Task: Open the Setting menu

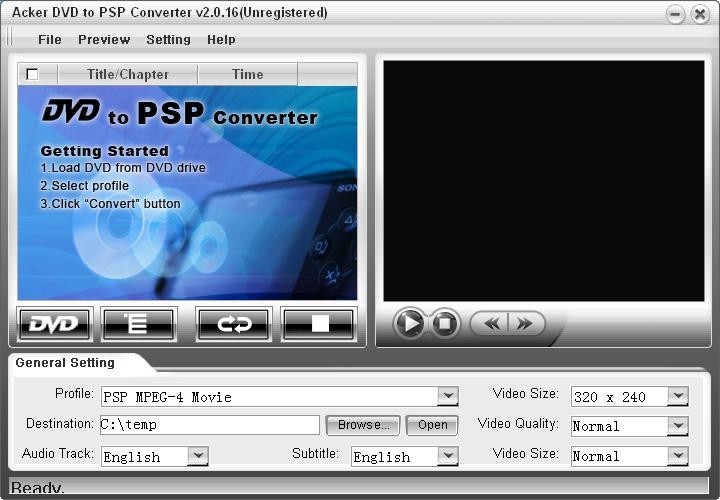Action: [168, 40]
